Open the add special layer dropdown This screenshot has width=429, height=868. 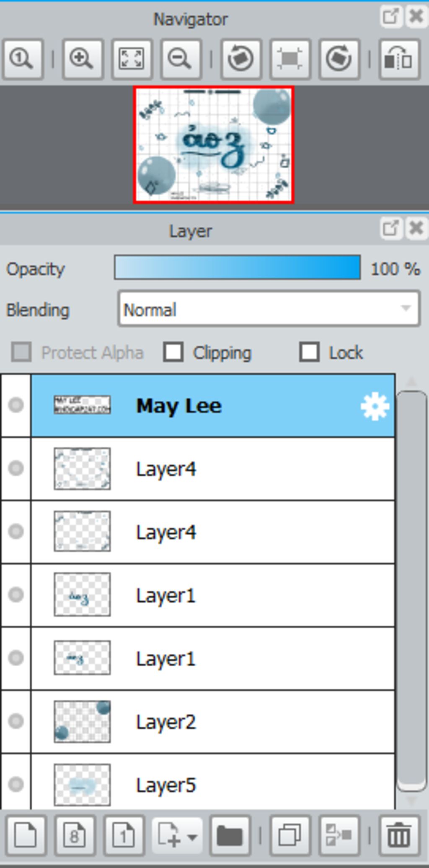177,835
